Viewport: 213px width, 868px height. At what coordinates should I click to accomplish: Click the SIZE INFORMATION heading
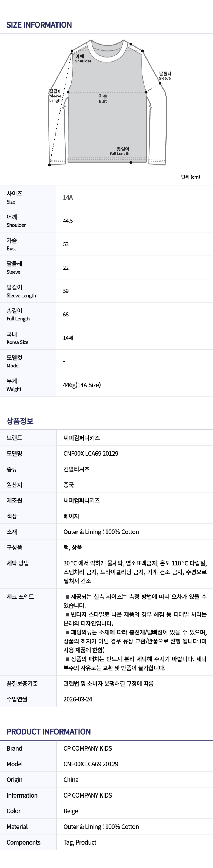39,25
